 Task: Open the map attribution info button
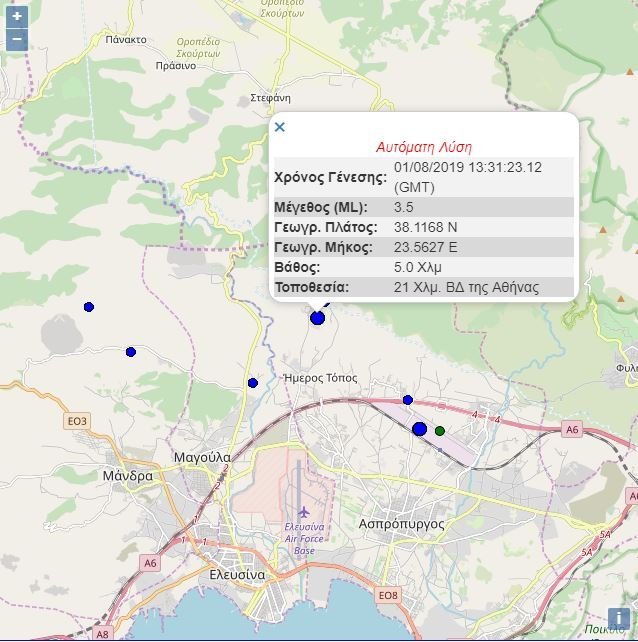pyautogui.click(x=619, y=620)
